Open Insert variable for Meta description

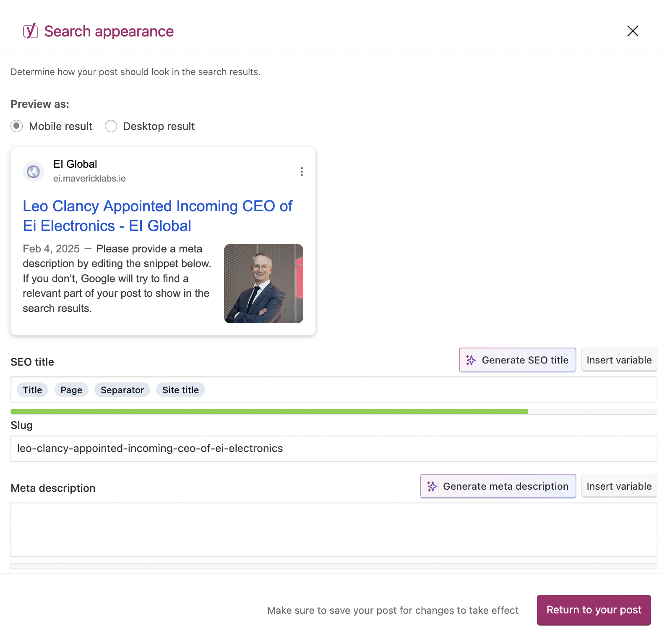[x=619, y=486]
